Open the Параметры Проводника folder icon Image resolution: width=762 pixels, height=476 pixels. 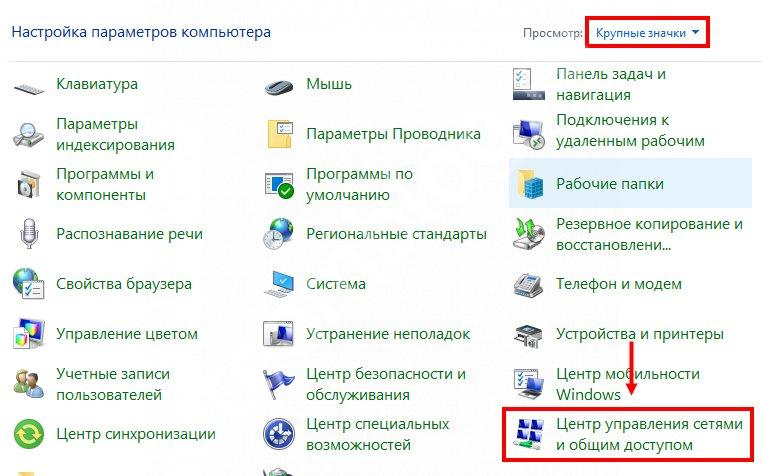279,134
